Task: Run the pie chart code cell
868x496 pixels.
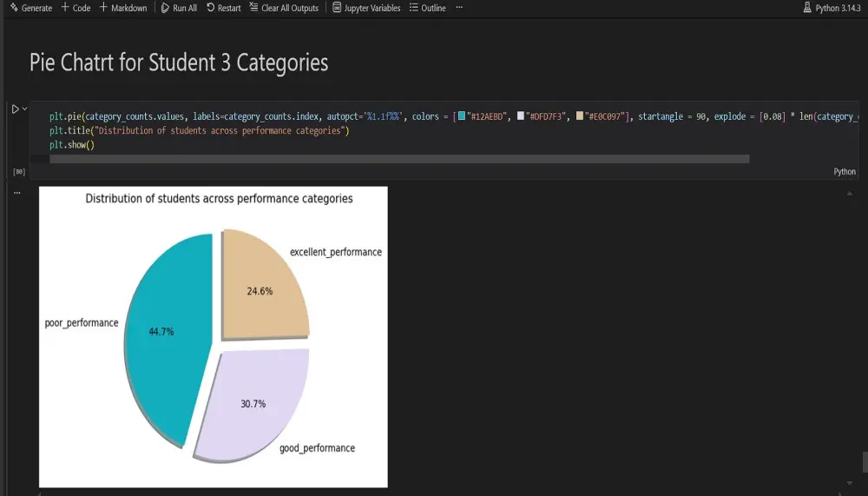Action: [x=16, y=109]
